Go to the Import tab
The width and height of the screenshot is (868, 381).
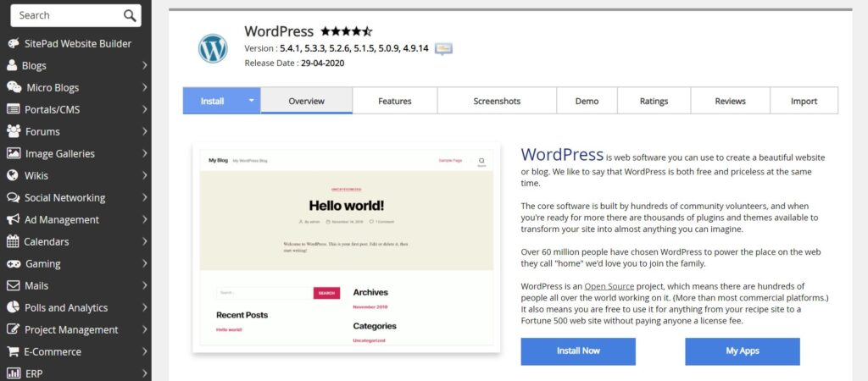[804, 101]
